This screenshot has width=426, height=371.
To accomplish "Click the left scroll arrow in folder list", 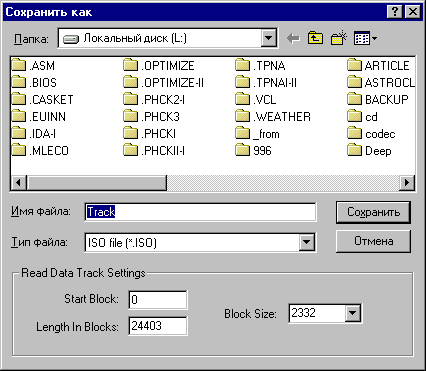I will point(19,182).
